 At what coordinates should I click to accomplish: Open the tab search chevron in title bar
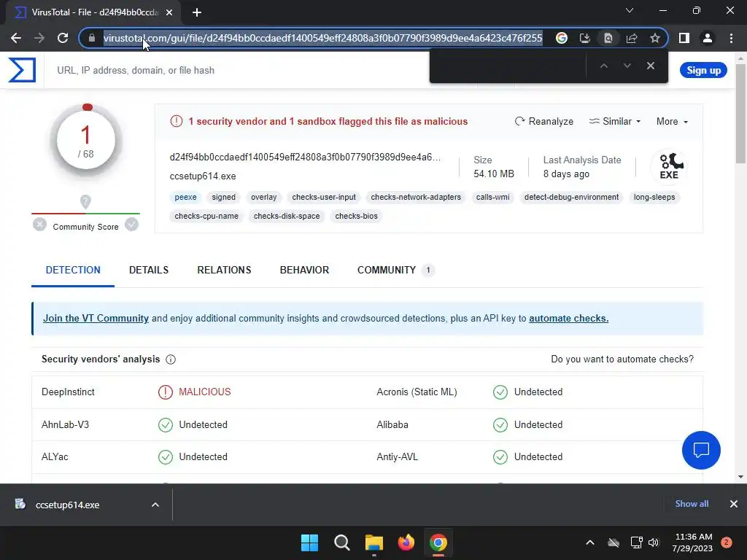[630, 10]
